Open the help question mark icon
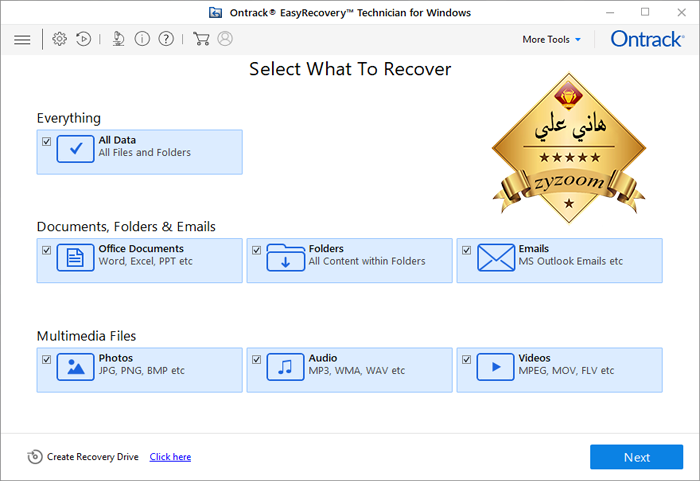 click(x=166, y=39)
